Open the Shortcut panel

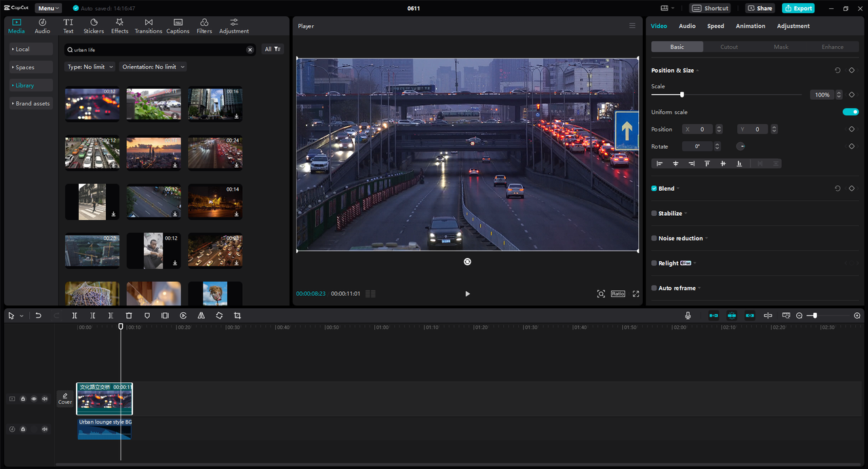coord(711,8)
